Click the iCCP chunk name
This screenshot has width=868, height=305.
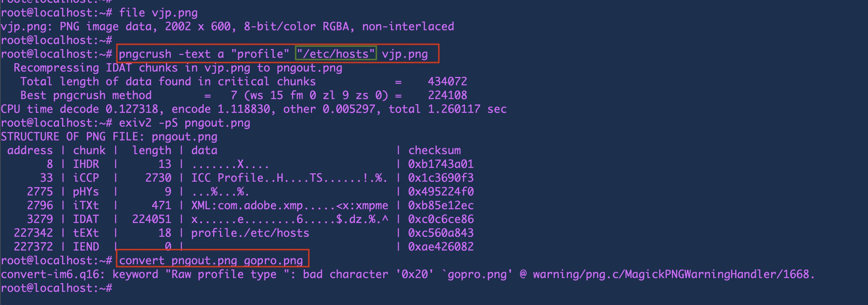[x=86, y=178]
